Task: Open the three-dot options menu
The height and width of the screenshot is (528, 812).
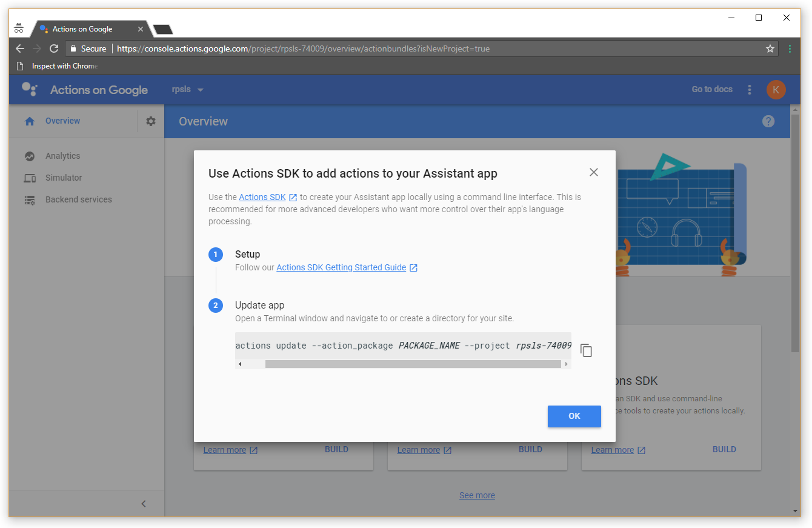Action: 749,90
